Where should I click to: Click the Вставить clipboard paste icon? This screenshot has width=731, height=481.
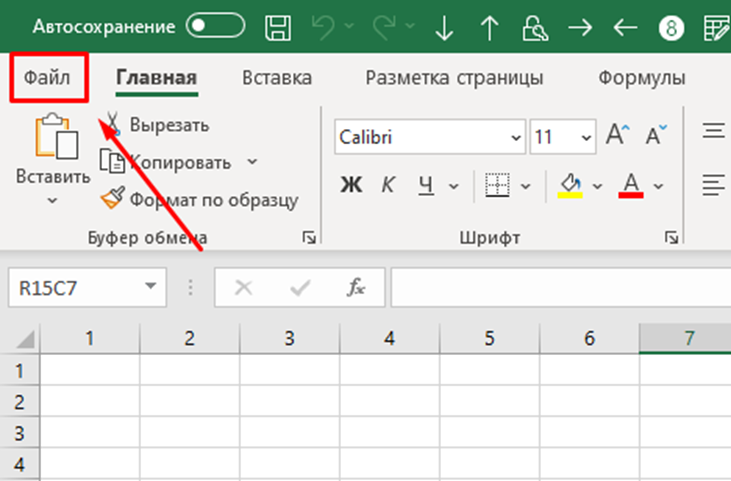(x=56, y=136)
